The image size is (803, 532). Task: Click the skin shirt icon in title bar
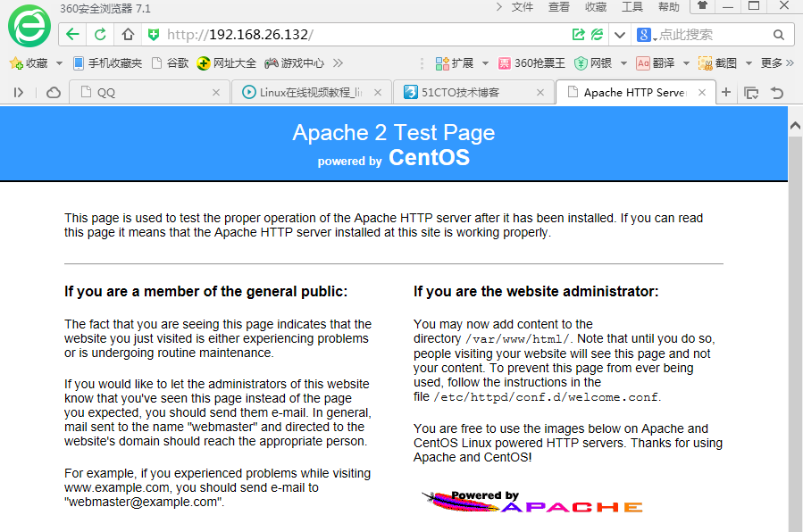point(703,5)
